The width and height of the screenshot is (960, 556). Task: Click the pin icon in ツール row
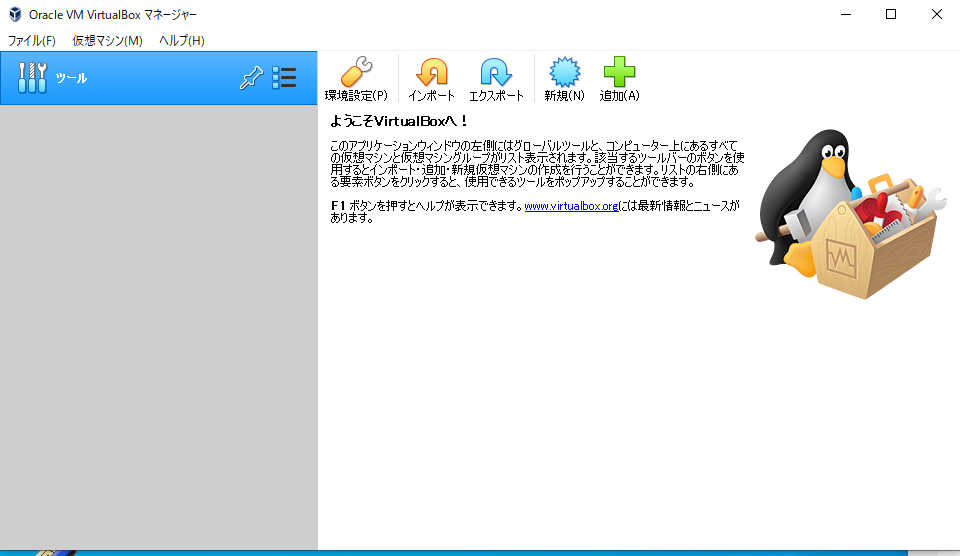point(251,78)
